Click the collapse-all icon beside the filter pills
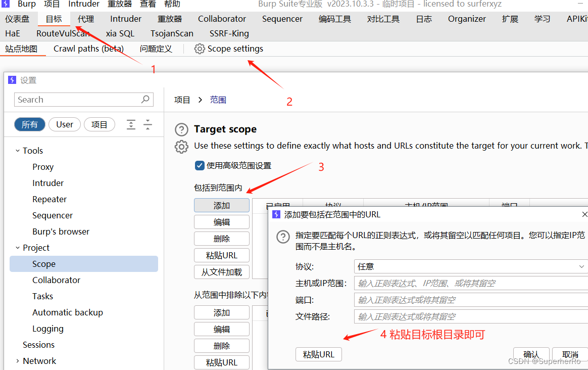The width and height of the screenshot is (588, 370). [148, 124]
